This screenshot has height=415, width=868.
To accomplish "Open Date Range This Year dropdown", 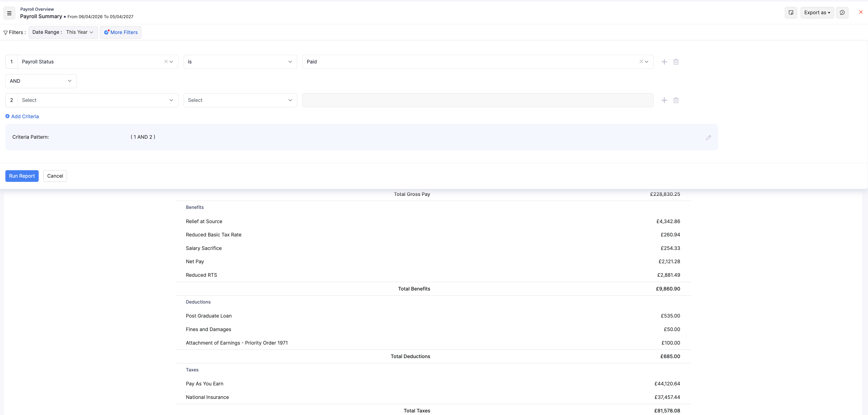I will click(63, 32).
